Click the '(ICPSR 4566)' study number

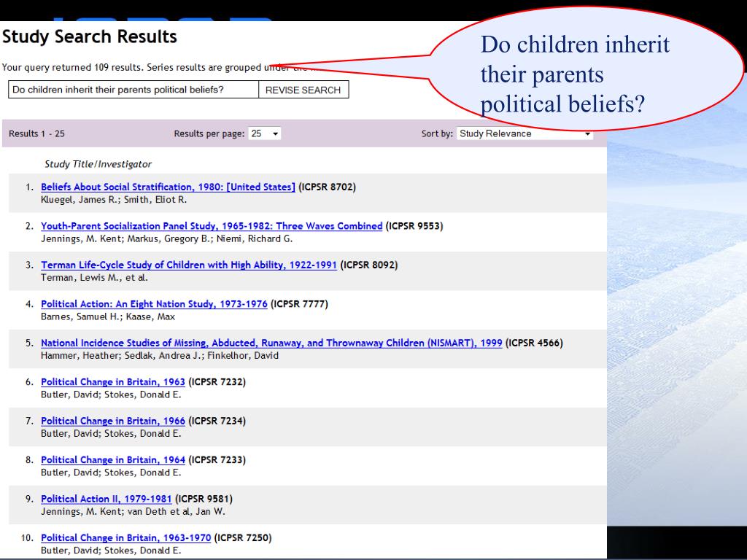tap(535, 343)
